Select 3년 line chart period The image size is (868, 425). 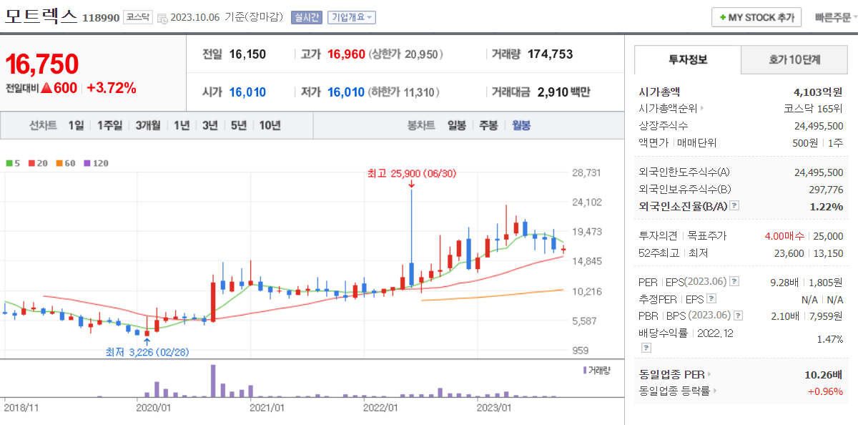[x=210, y=125]
